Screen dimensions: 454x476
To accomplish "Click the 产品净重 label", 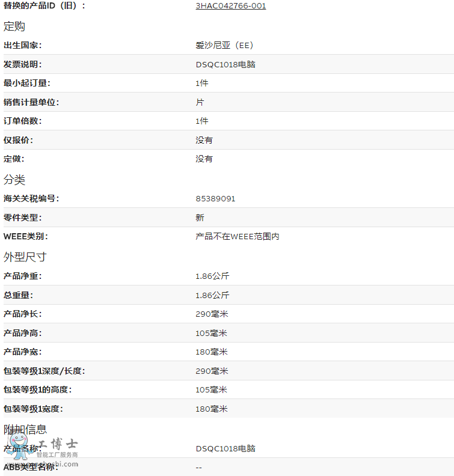I will point(22,276).
